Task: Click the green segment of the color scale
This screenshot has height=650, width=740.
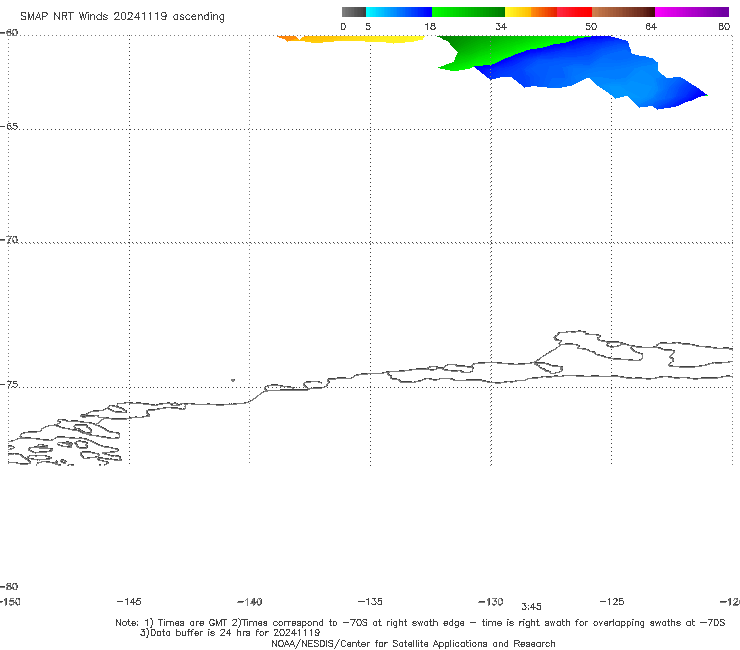Action: point(468,12)
